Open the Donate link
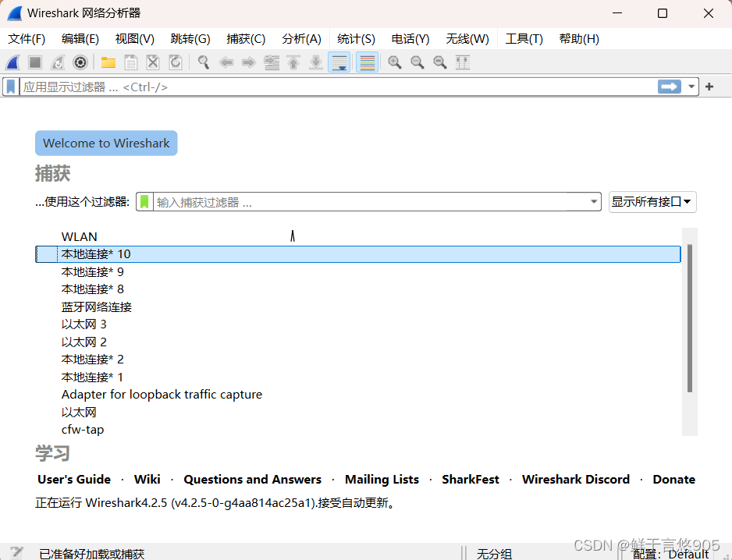The image size is (732, 560). coord(674,479)
